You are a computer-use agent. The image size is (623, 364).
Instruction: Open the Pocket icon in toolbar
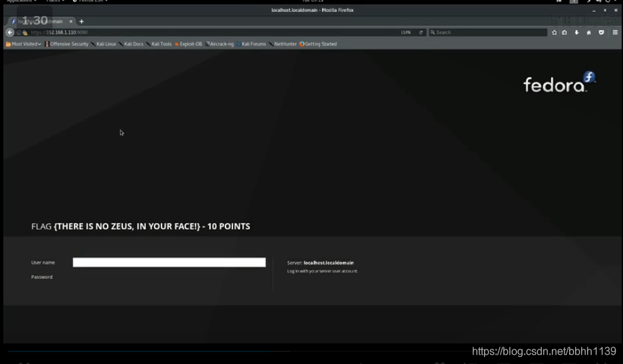pos(601,33)
